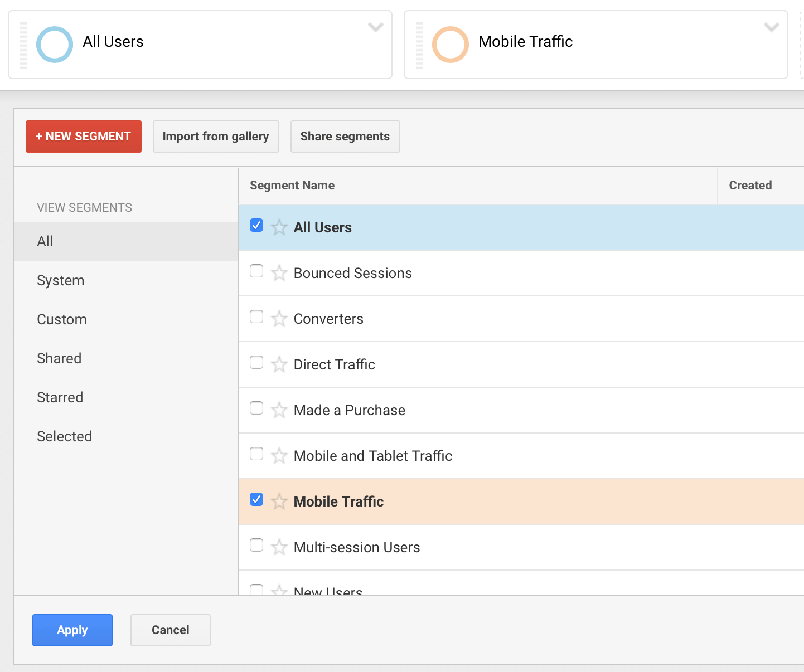
Task: Deselect the Mobile Traffic checkbox
Action: point(256,500)
